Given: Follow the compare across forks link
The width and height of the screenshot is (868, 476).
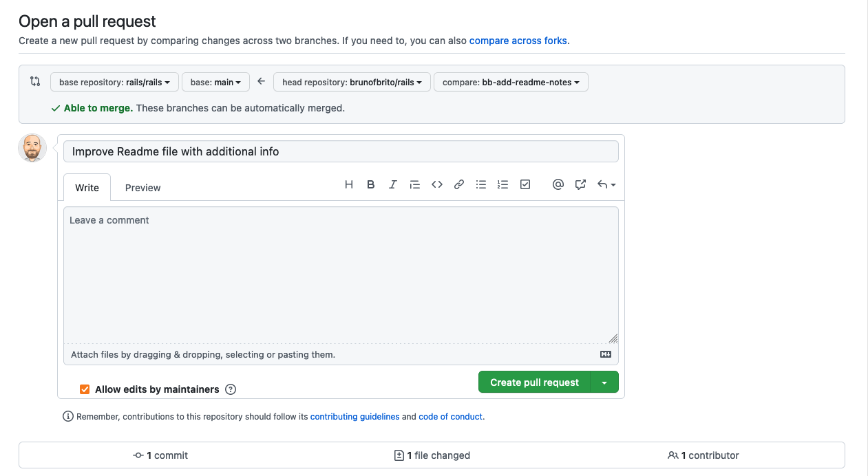Looking at the screenshot, I should (x=518, y=41).
